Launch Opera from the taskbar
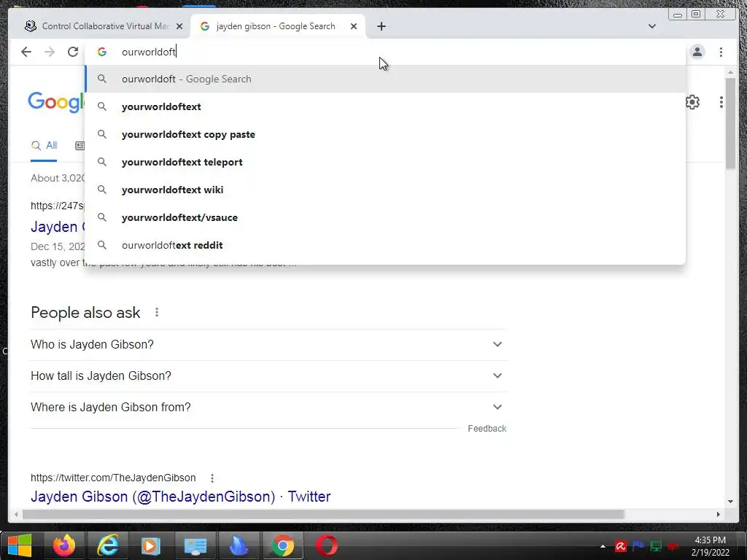This screenshot has height=560, width=747. [x=327, y=545]
